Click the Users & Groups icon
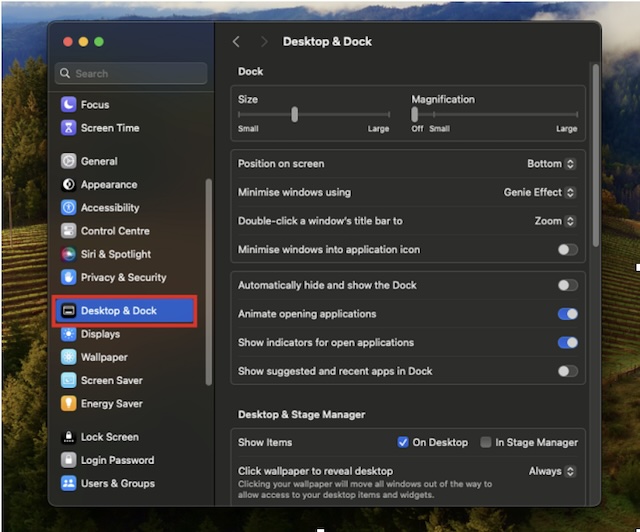 68,483
